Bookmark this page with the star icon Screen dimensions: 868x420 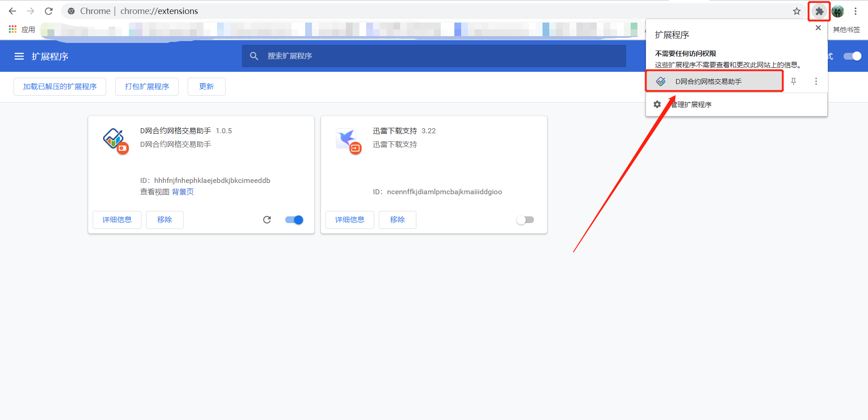[797, 11]
